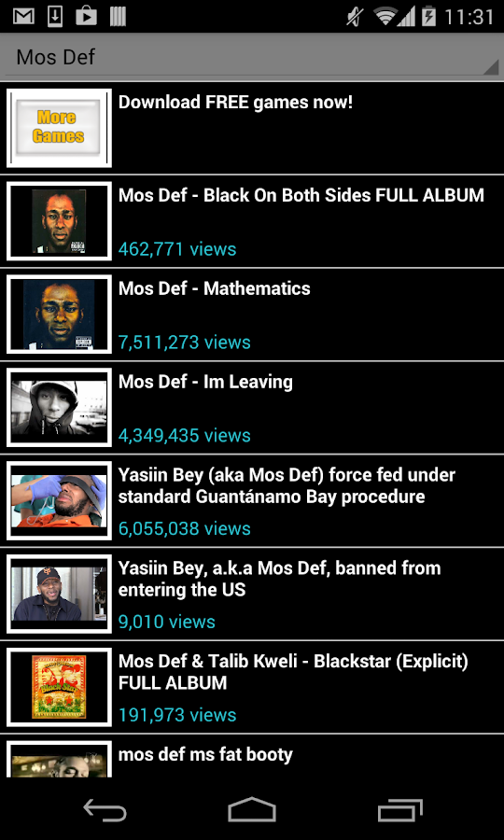Screen dimensions: 504x840
Task: Open Mos Def - Im Leaving thumbnail
Action: (x=59, y=408)
